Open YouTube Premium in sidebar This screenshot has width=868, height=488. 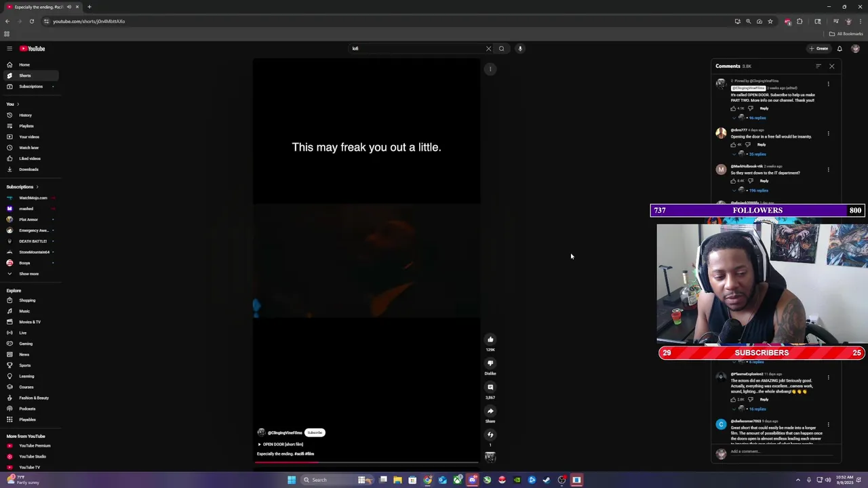(30, 446)
